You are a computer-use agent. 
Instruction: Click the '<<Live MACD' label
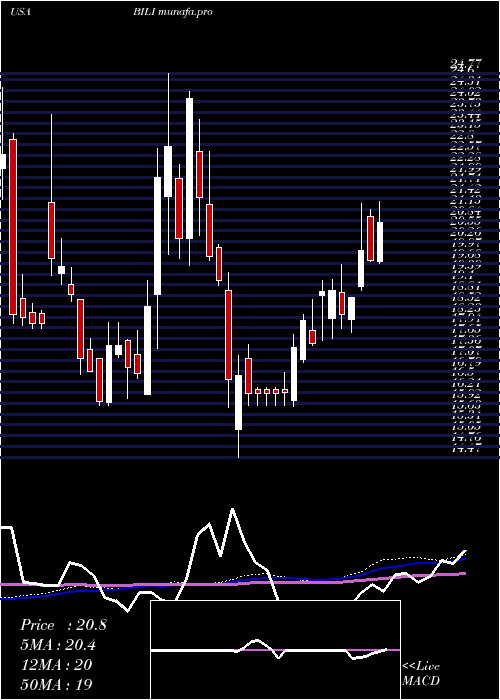click(x=421, y=673)
